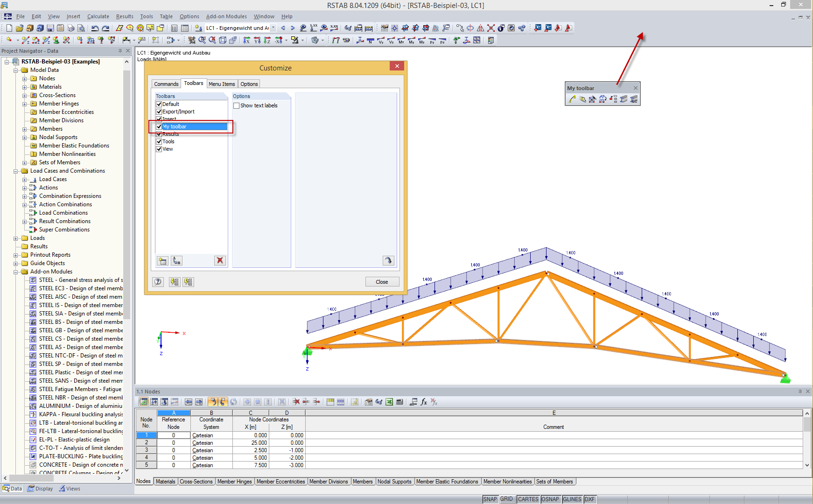Click the Undo arrow icon
Image resolution: width=813 pixels, height=504 pixels.
[95, 28]
